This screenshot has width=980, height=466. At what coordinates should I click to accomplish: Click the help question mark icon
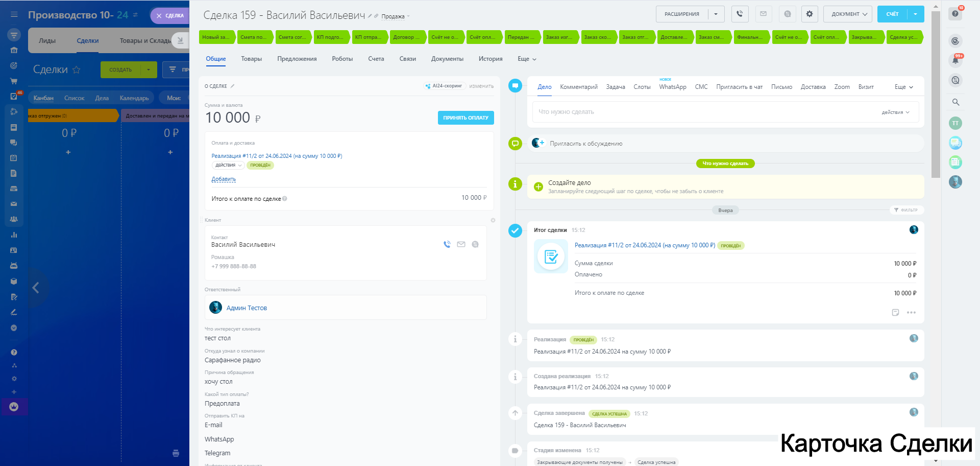[x=955, y=14]
